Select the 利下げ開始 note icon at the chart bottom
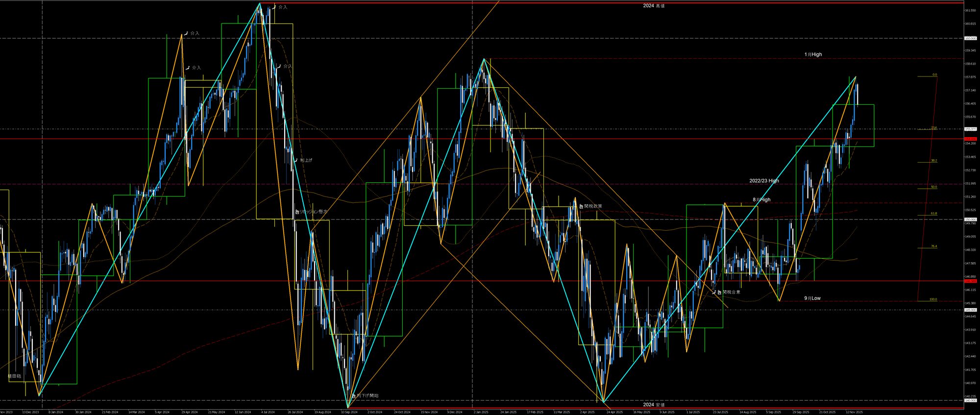 [353, 395]
